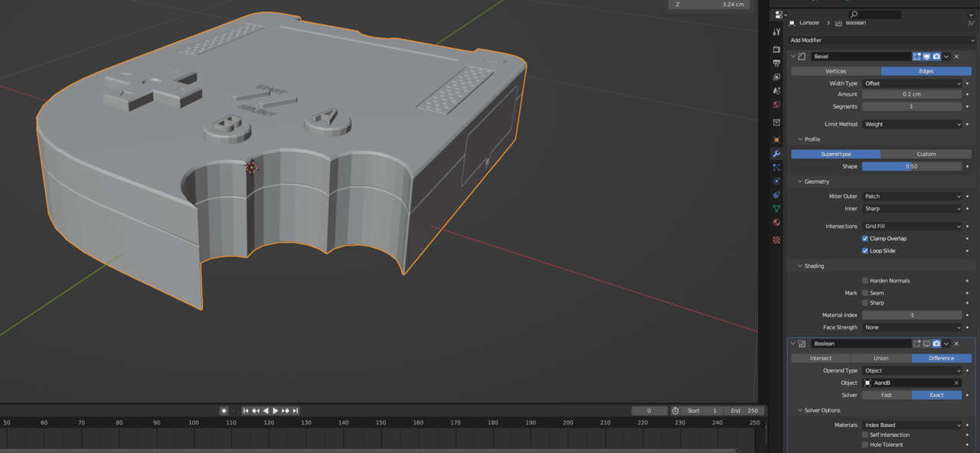
Task: Open the Miter Outer dropdown
Action: [912, 197]
